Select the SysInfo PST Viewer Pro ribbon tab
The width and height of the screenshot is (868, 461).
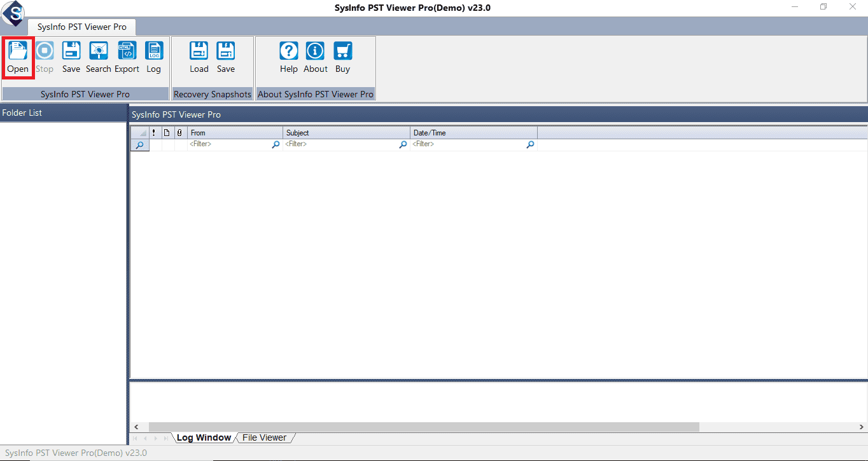click(x=81, y=27)
